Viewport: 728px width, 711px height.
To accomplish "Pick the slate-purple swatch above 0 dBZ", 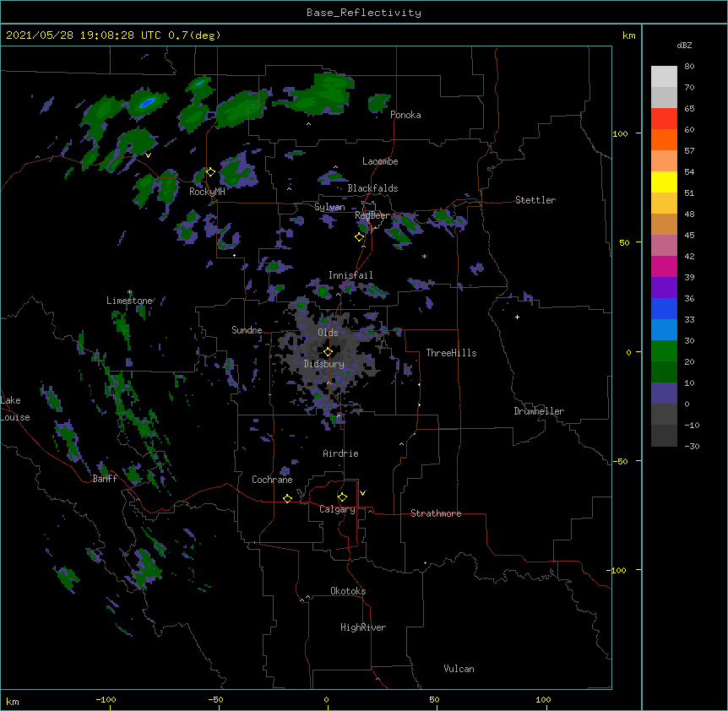I will coord(664,393).
